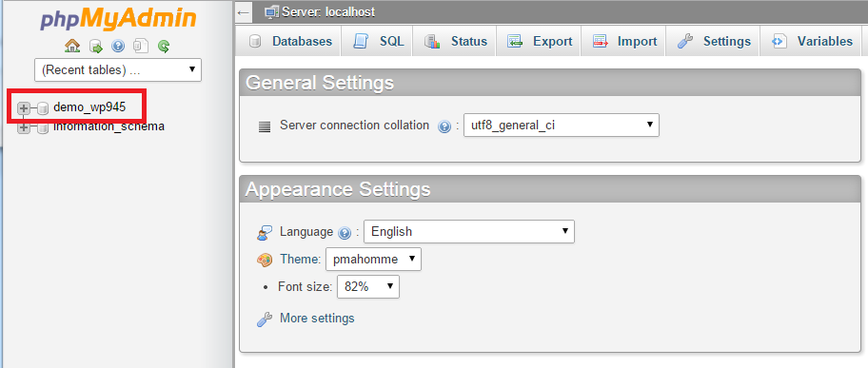Screen dimensions: 868x368
Task: Click the green log out icon
Action: pyautogui.click(x=96, y=46)
